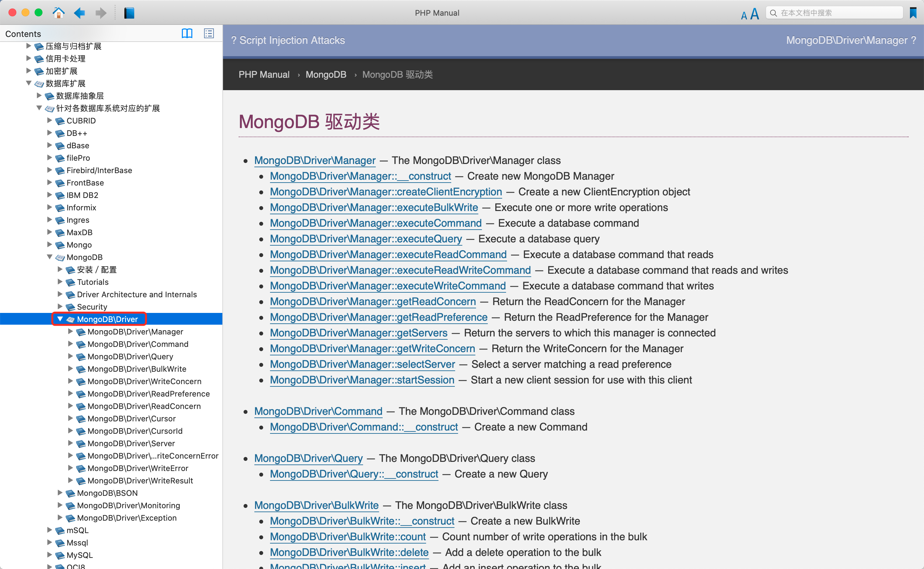
Task: Go back with the blue arrow
Action: (x=79, y=13)
